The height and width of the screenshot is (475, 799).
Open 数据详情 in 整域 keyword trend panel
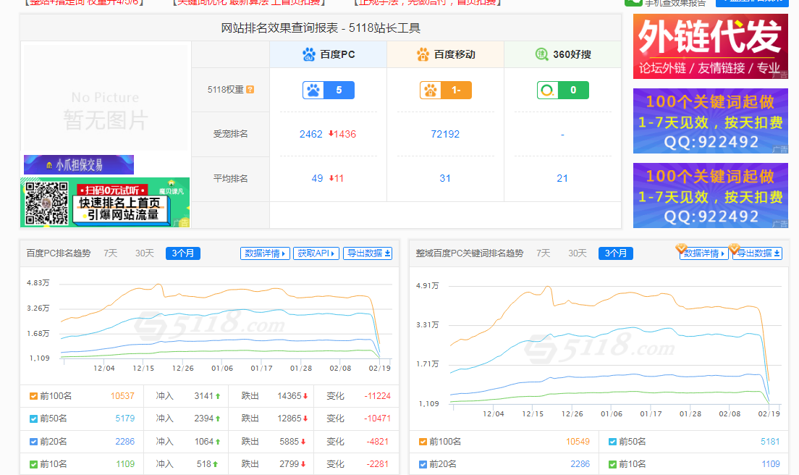(x=704, y=253)
